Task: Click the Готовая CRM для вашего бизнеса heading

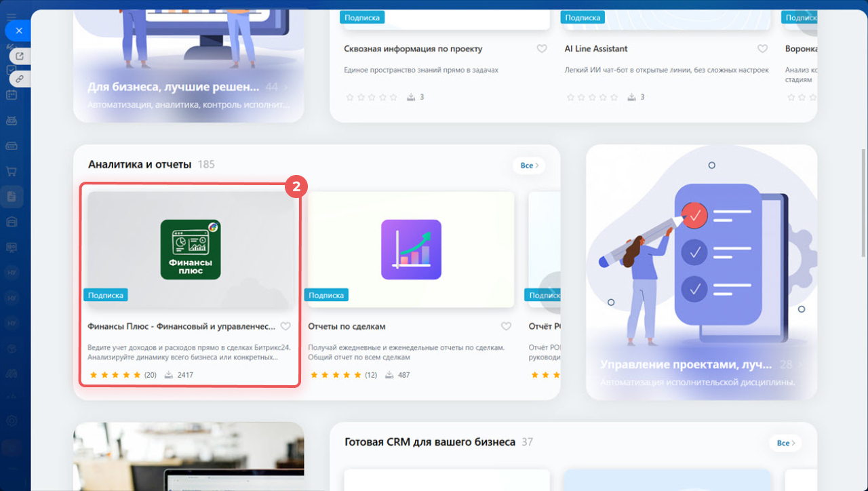Action: [x=430, y=442]
